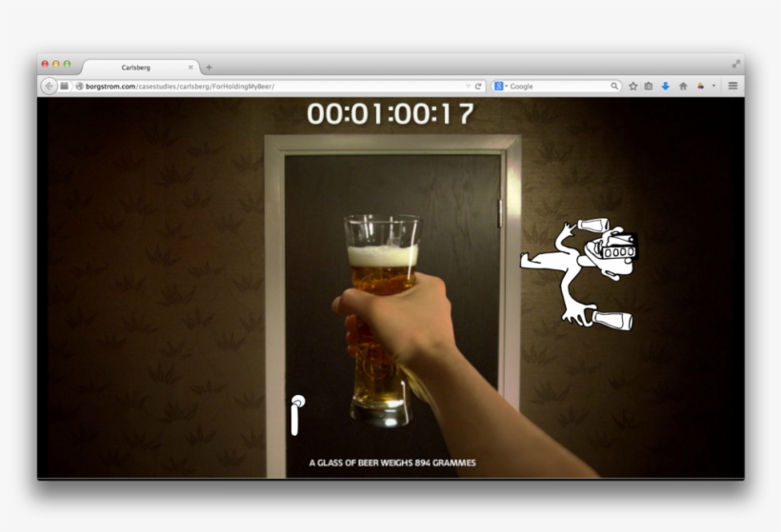781x532 pixels.
Task: Open the Firefox hamburger menu
Action: [x=732, y=86]
